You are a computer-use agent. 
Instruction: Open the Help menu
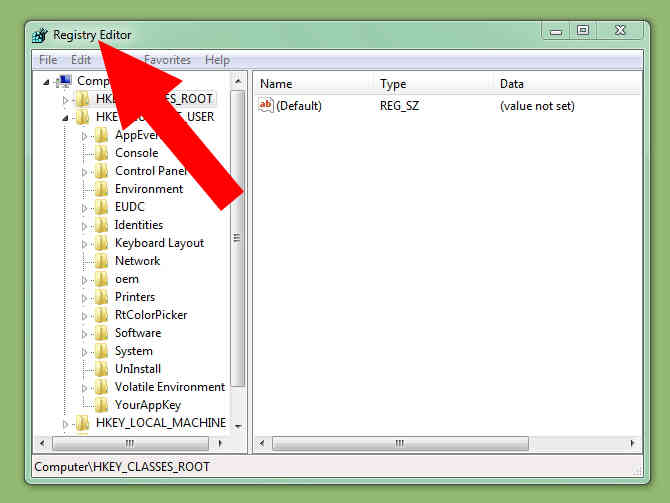pos(217,60)
